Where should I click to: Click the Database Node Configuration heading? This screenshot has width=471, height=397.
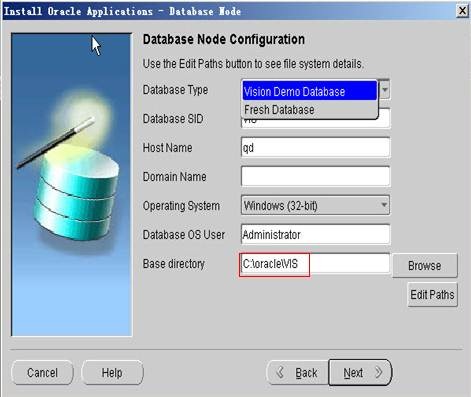pos(224,39)
